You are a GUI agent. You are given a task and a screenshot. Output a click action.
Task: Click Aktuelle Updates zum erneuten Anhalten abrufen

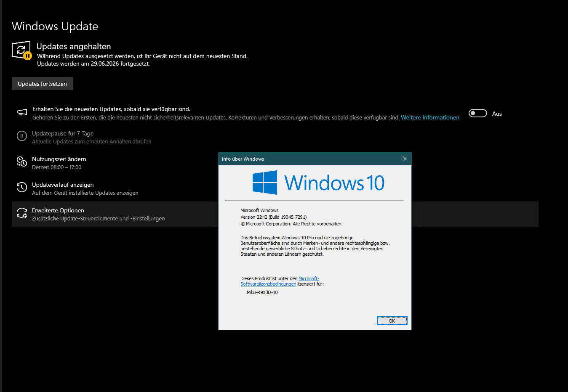tap(92, 142)
